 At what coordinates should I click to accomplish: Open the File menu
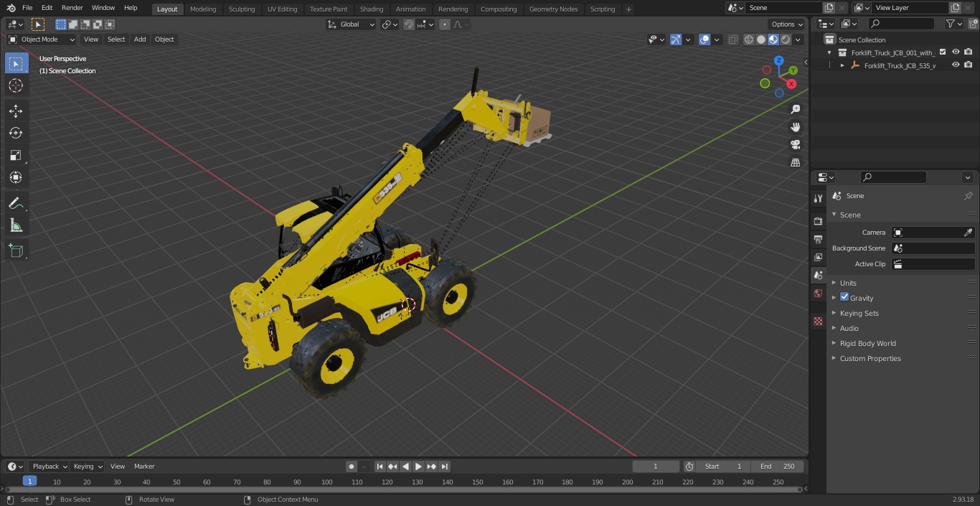click(27, 8)
